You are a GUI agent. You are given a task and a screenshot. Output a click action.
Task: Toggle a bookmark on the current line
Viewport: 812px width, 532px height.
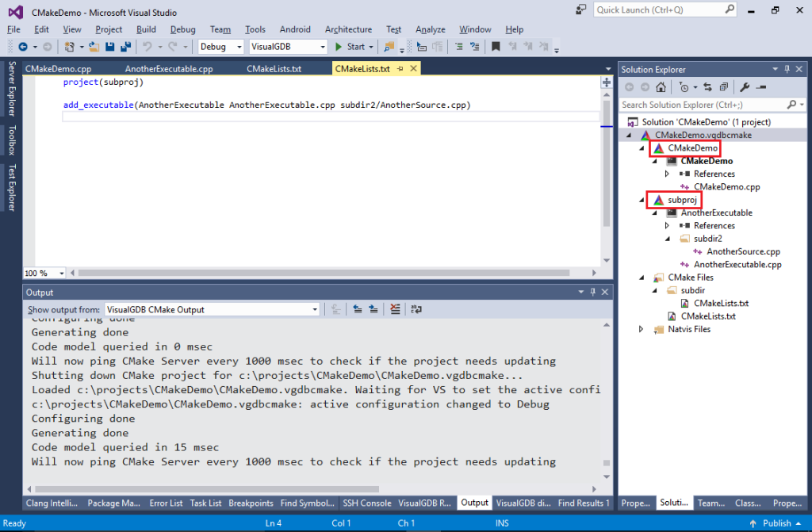pos(496,47)
